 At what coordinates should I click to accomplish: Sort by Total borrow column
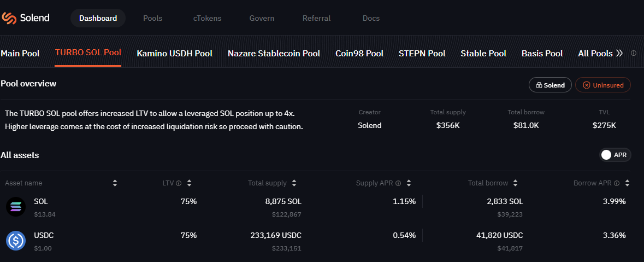click(x=516, y=183)
